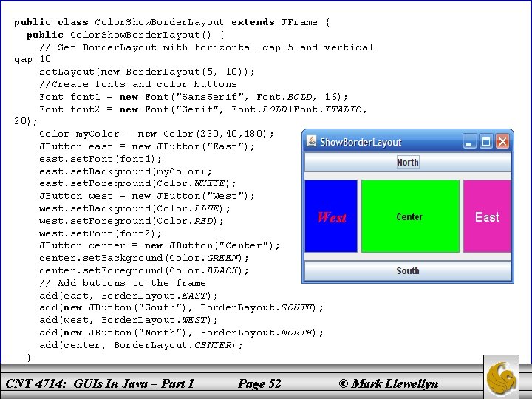The width and height of the screenshot is (532, 399).
Task: Click the 'public ColorShowBorderLayout() {' constructor line
Action: pyautogui.click(x=125, y=35)
